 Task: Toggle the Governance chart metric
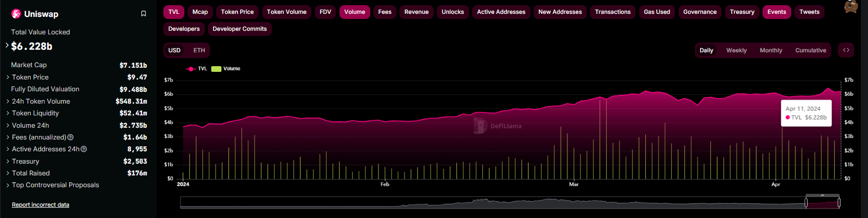tap(700, 12)
